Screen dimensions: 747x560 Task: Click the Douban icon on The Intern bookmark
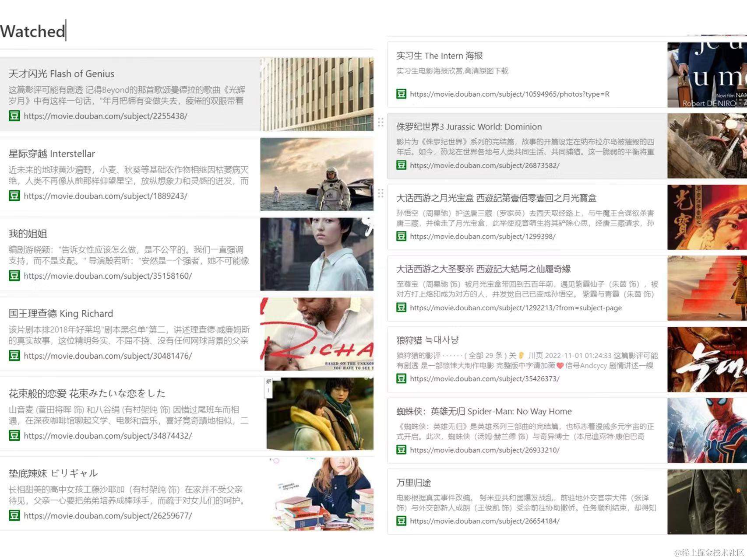401,94
